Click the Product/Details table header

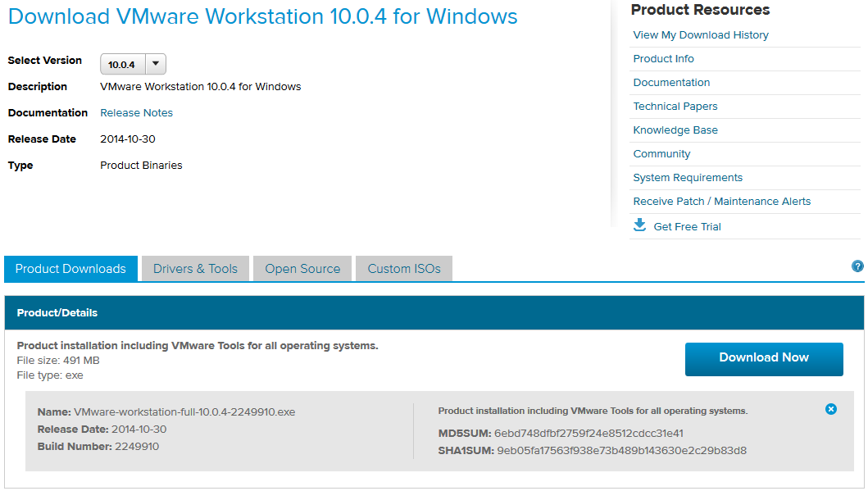click(x=434, y=313)
